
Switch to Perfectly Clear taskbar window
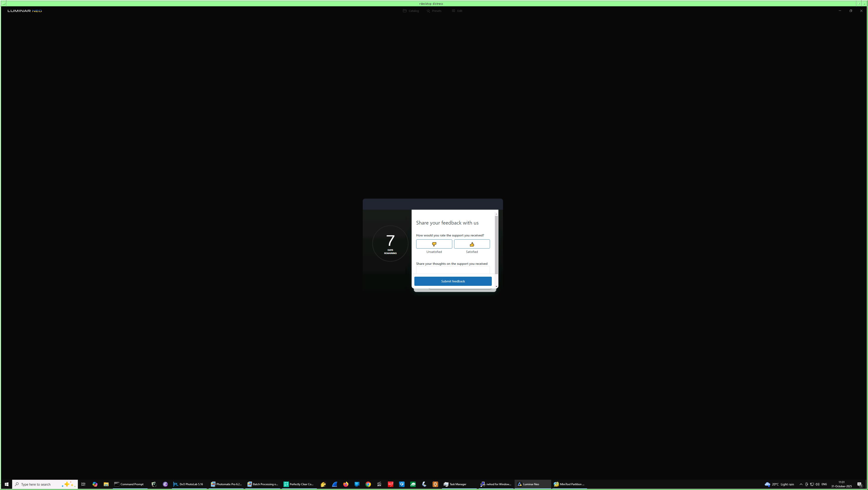click(x=299, y=484)
